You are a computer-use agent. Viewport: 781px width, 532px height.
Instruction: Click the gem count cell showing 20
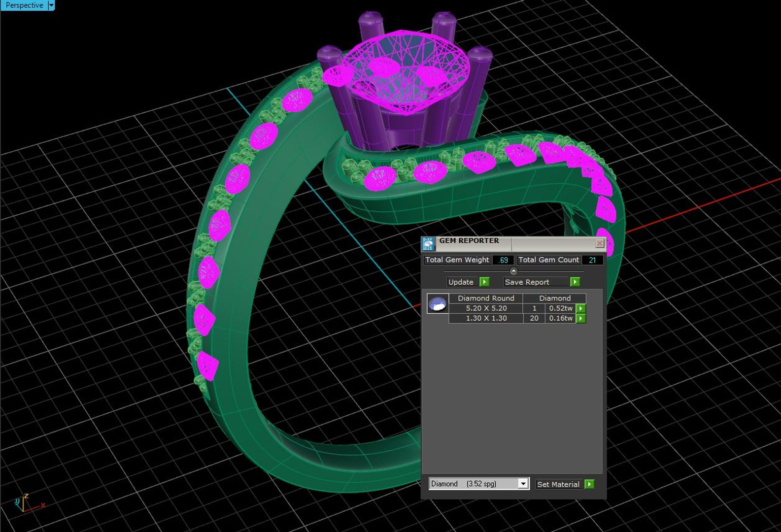(534, 318)
